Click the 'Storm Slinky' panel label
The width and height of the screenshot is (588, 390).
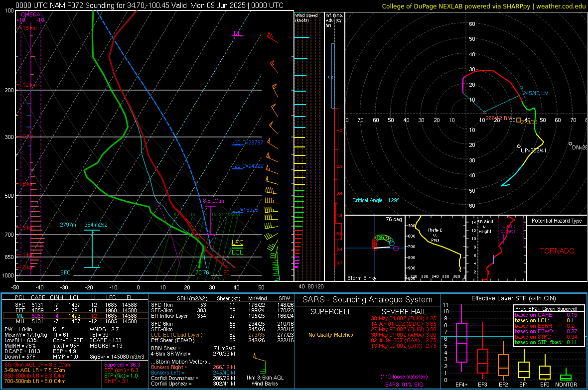tap(361, 278)
